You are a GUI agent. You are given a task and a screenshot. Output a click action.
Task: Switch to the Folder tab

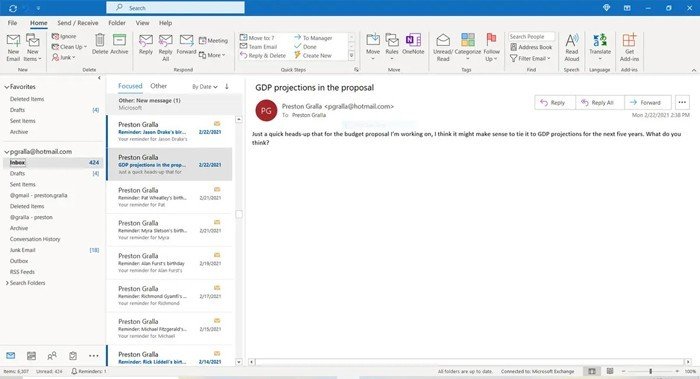[x=117, y=23]
